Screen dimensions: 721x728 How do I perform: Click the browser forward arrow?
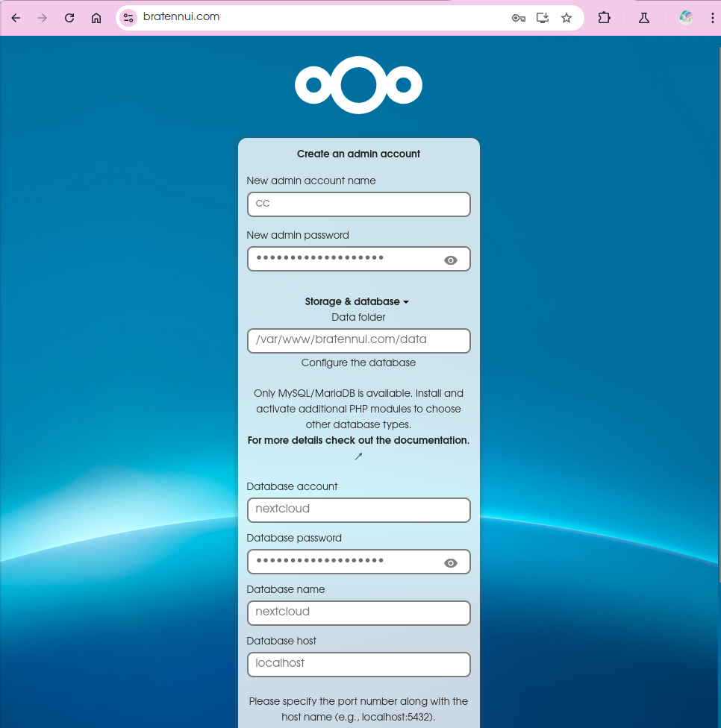[x=43, y=18]
